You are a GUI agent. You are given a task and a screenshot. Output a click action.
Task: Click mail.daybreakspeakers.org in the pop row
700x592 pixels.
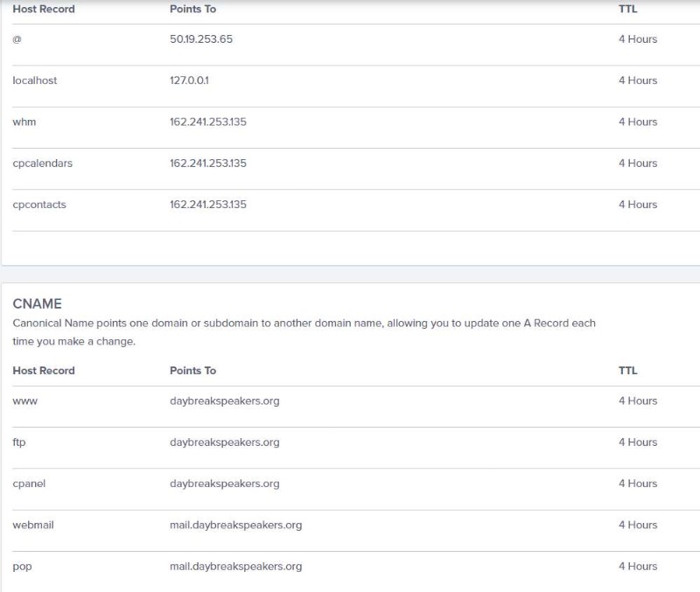pyautogui.click(x=235, y=567)
